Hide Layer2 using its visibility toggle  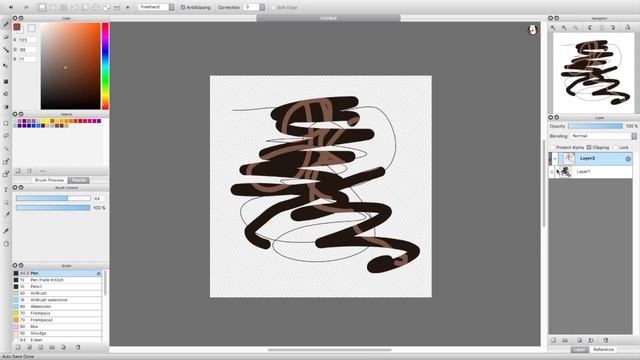click(555, 159)
